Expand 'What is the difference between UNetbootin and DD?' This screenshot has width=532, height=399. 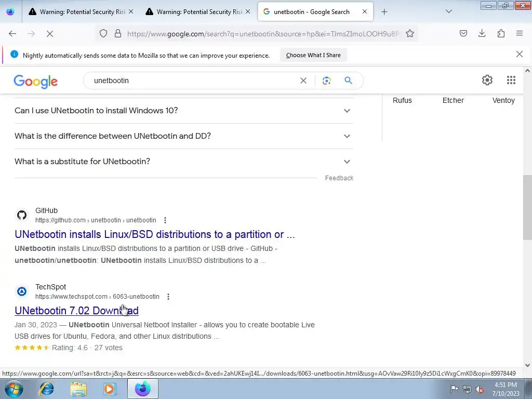pos(183,136)
